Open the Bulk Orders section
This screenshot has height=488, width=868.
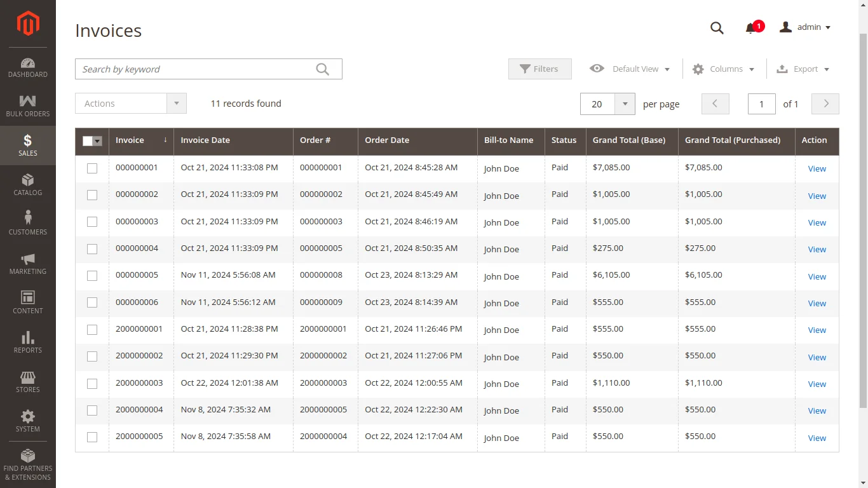[27, 105]
